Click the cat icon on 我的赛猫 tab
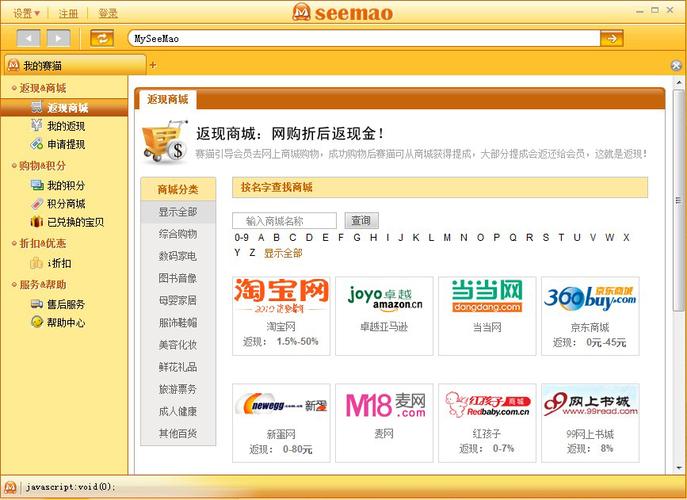 (x=14, y=65)
